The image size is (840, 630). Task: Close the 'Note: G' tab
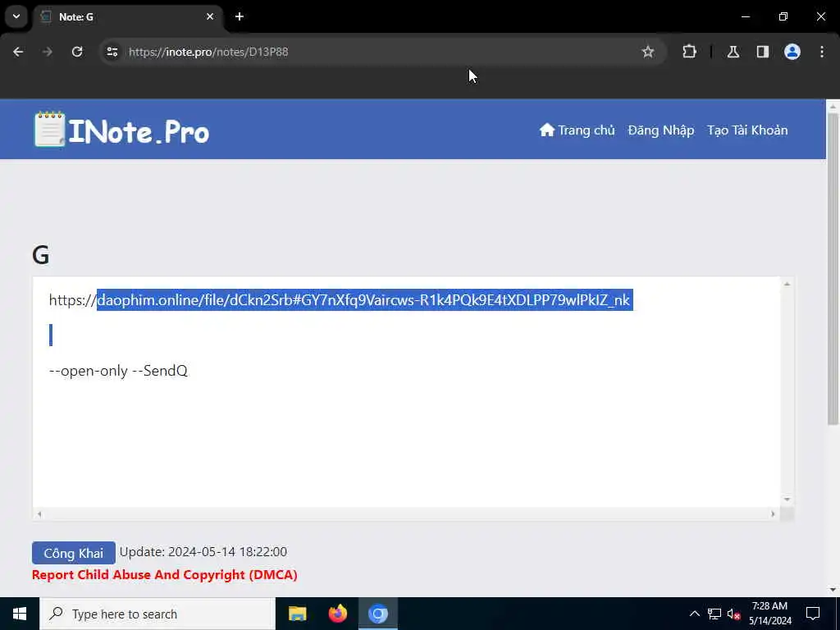(210, 16)
